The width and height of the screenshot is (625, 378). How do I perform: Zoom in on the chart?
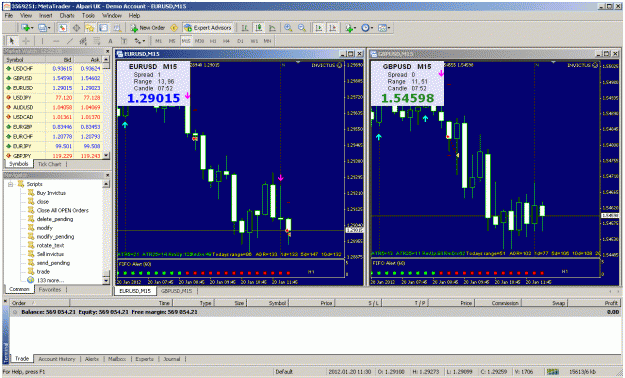(288, 28)
